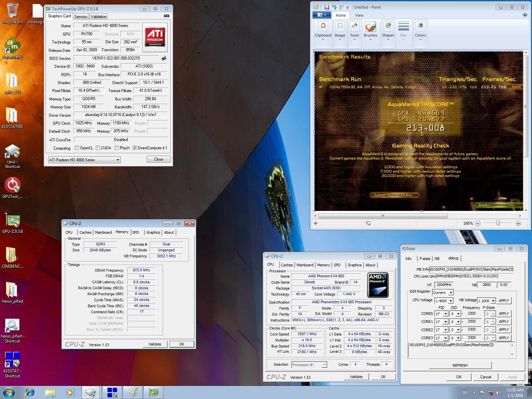Open the Paint Shapes gallery icon
Screen dimensions: 532x399
pos(388,30)
